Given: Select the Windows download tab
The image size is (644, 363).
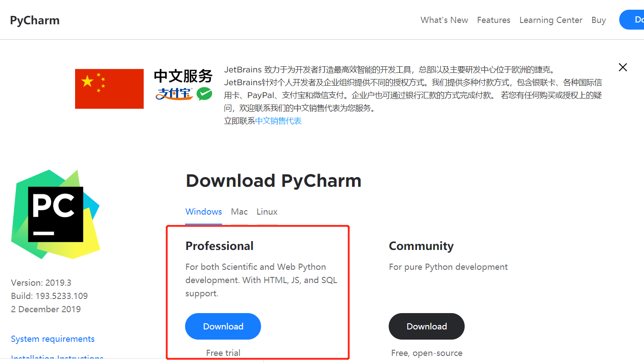Looking at the screenshot, I should (x=204, y=212).
